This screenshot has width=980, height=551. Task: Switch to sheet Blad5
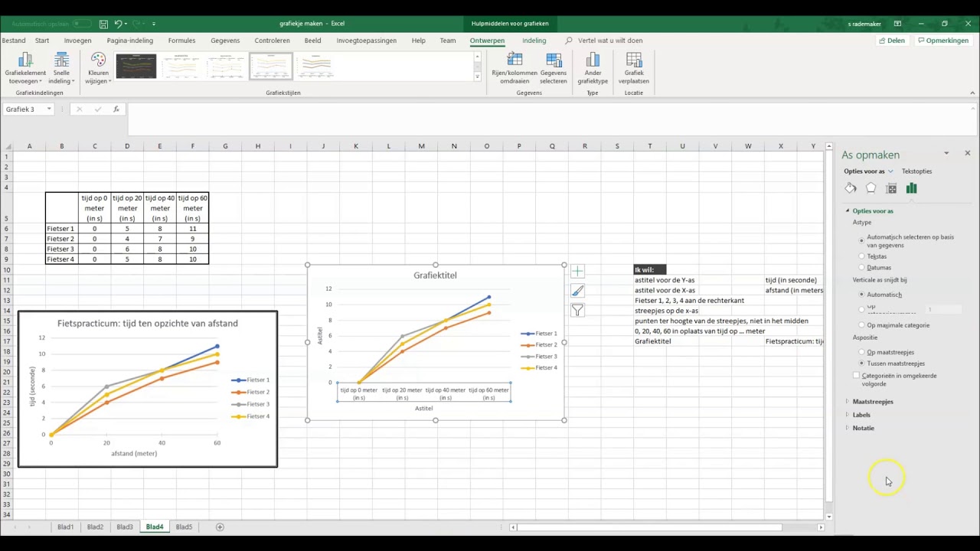point(184,527)
